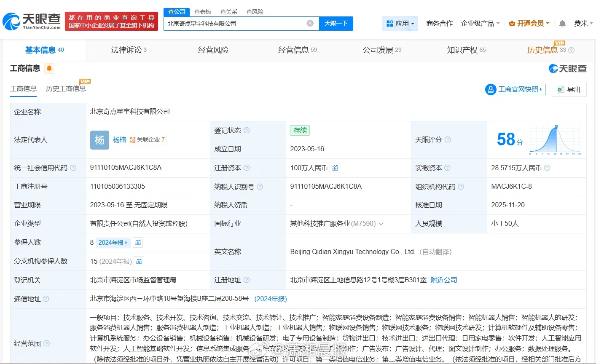This screenshot has width=596, height=364.
Task: Open chart icon beside 2024年报 insured count
Action: 138,242
